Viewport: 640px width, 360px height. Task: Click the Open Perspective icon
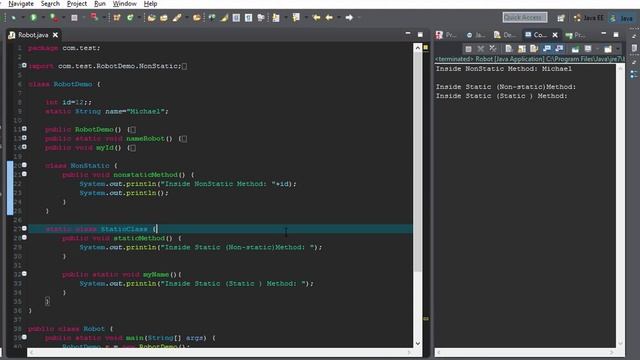(x=561, y=18)
